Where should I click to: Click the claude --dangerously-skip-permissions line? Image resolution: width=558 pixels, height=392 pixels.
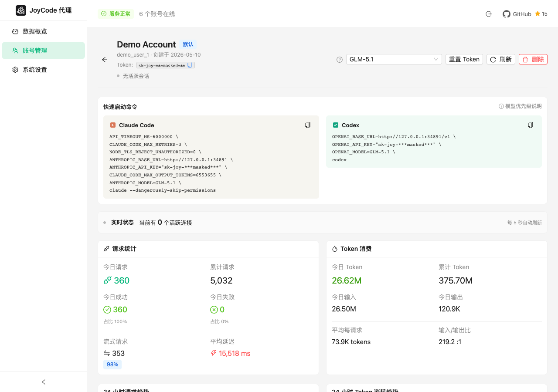(163, 190)
